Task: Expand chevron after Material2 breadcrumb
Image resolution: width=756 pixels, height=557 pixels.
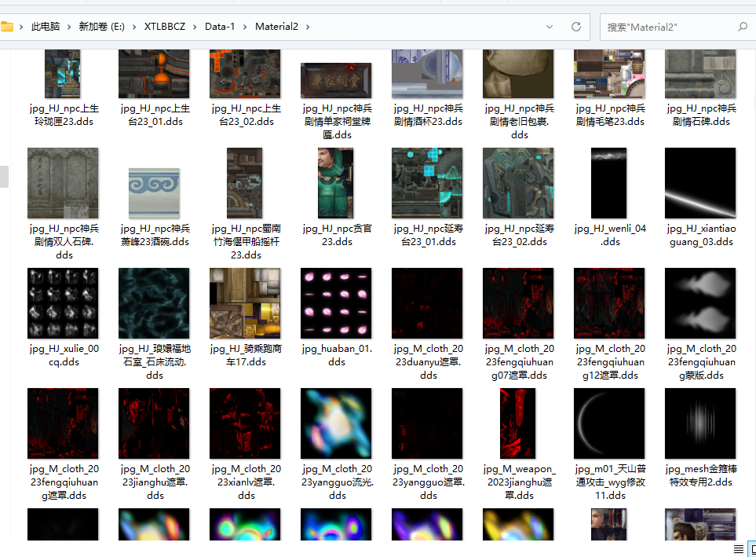Action: [x=308, y=27]
